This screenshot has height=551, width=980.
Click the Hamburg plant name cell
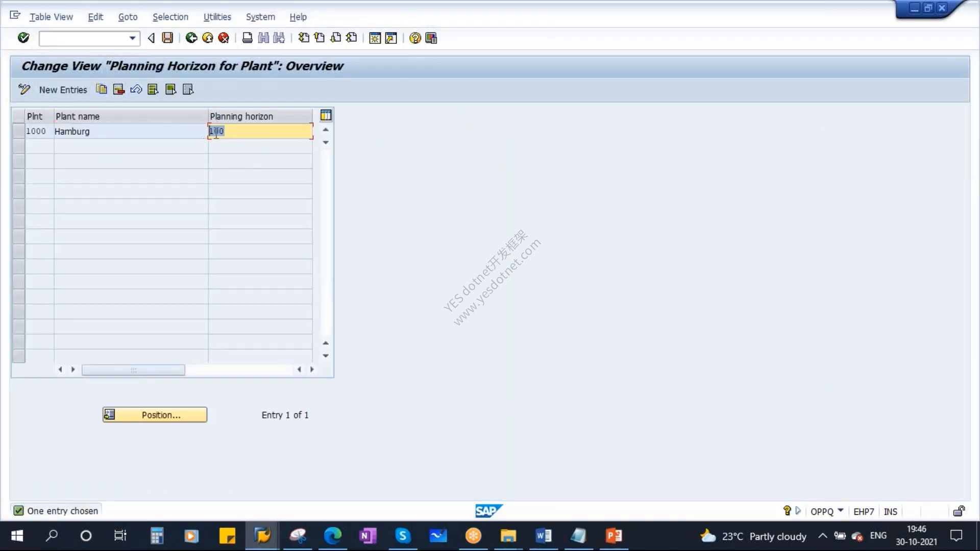[131, 131]
